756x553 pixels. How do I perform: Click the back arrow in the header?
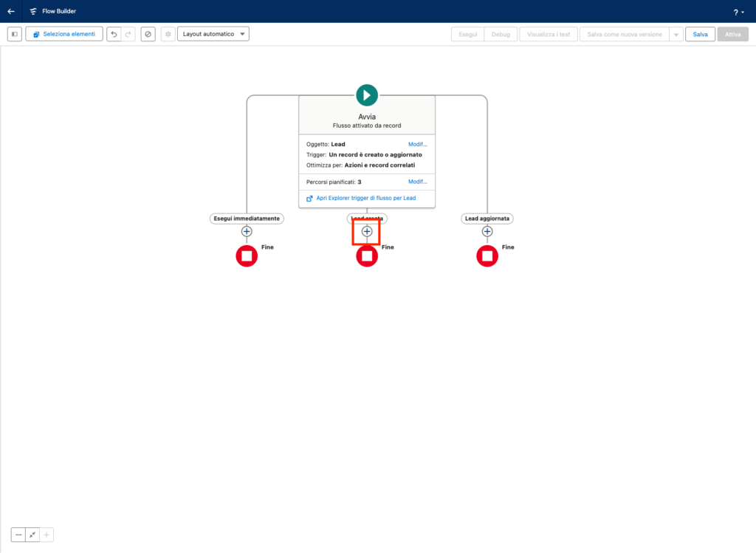pyautogui.click(x=11, y=11)
